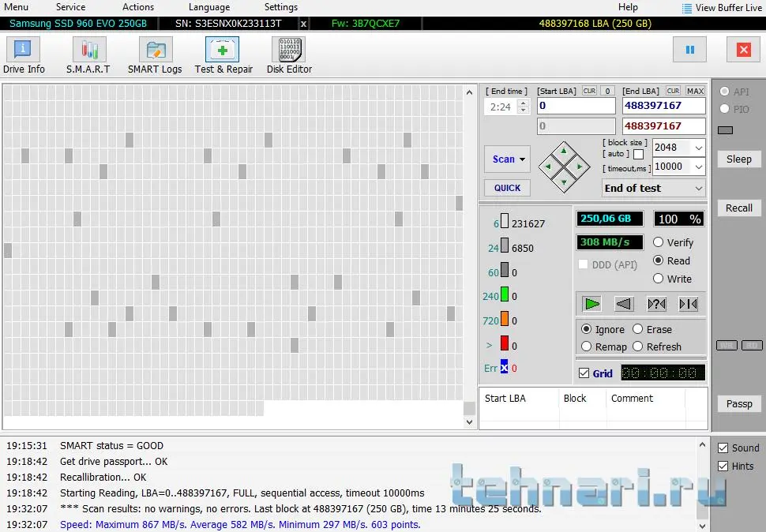Click the blue pause button
The image size is (766, 532).
tap(689, 50)
